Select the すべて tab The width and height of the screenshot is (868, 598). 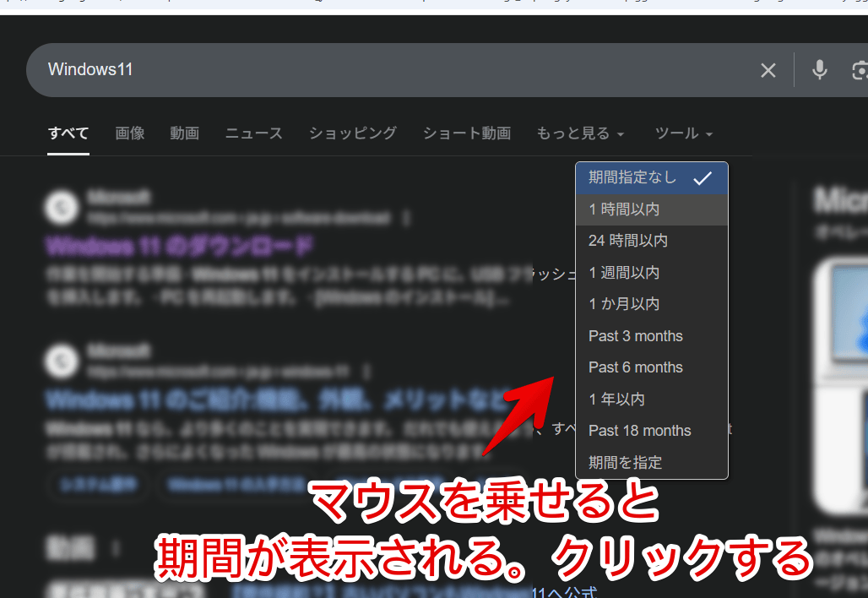tap(68, 133)
